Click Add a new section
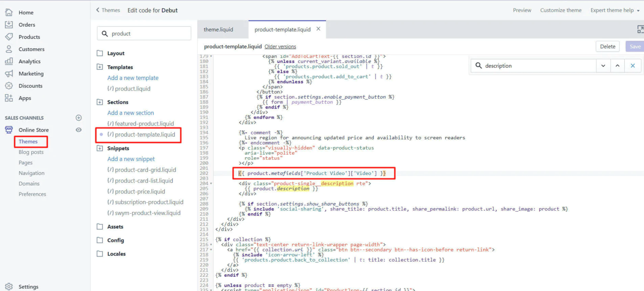Image resolution: width=644 pixels, height=291 pixels. (131, 113)
